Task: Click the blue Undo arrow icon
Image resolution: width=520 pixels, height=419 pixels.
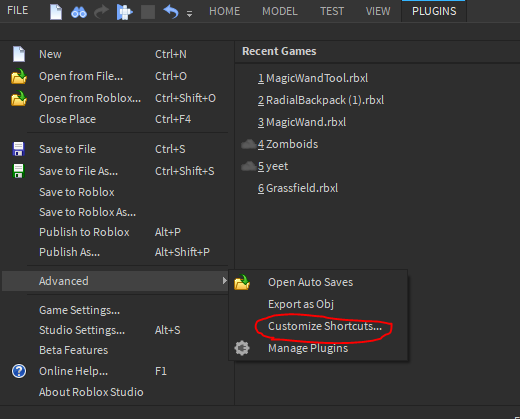Action: click(171, 12)
